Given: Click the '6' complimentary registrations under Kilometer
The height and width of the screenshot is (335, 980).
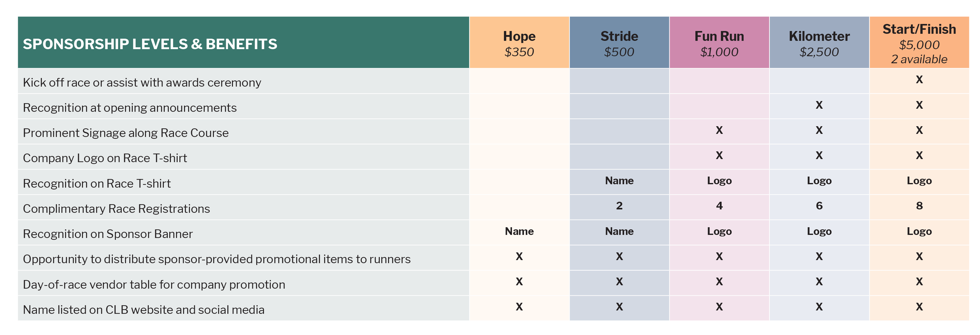Looking at the screenshot, I should pos(819,206).
